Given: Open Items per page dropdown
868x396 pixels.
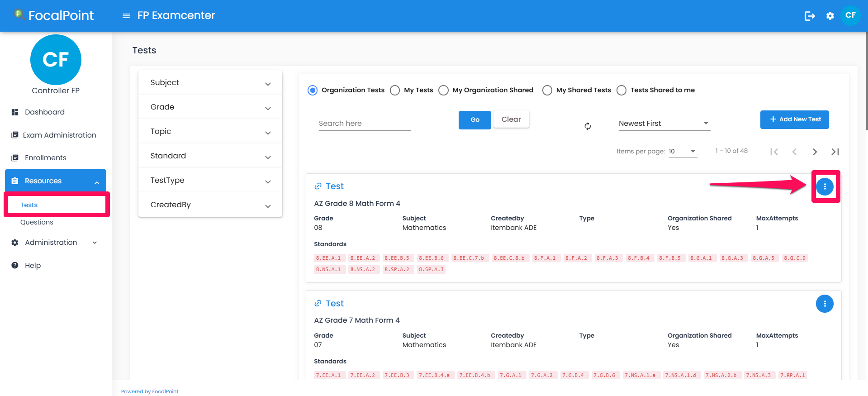Looking at the screenshot, I should click(683, 151).
